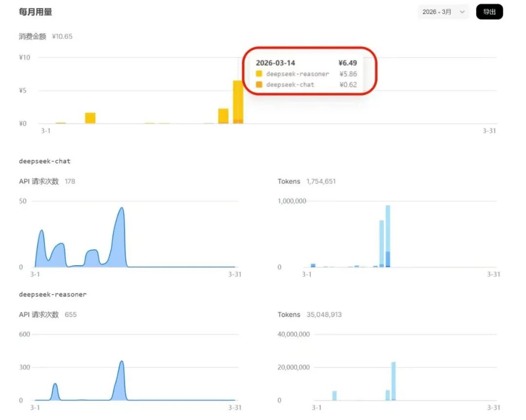Click the chevron arrow in month selector

pos(462,12)
